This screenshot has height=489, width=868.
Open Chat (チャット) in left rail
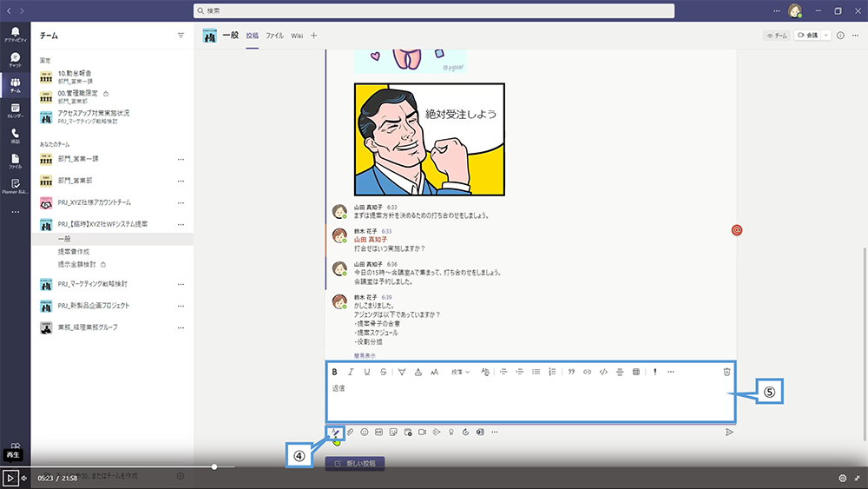click(15, 60)
